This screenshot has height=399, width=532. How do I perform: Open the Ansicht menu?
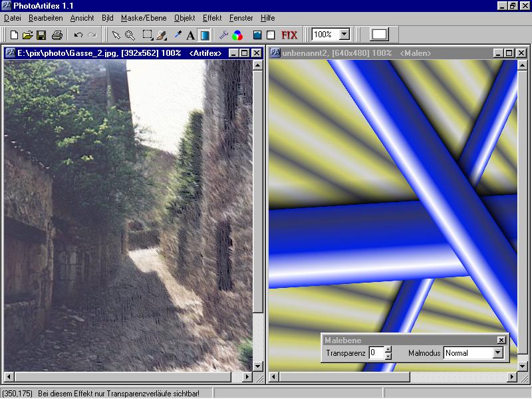point(82,18)
